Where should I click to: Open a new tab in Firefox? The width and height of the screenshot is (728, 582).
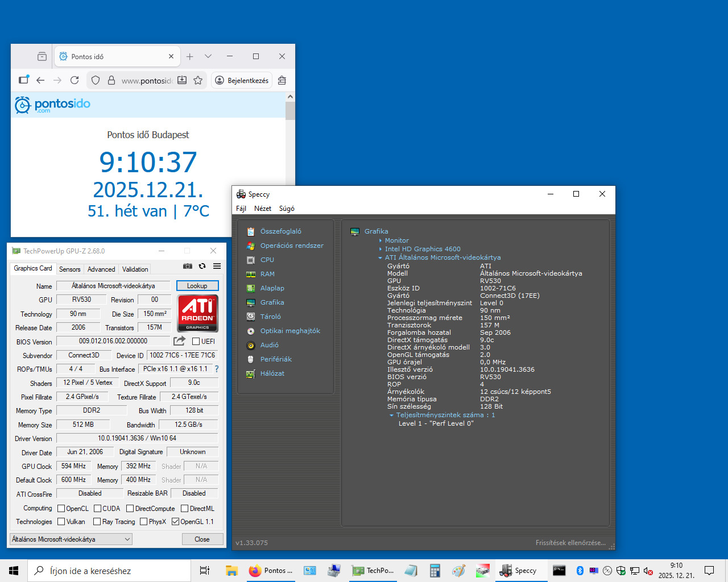pyautogui.click(x=190, y=56)
